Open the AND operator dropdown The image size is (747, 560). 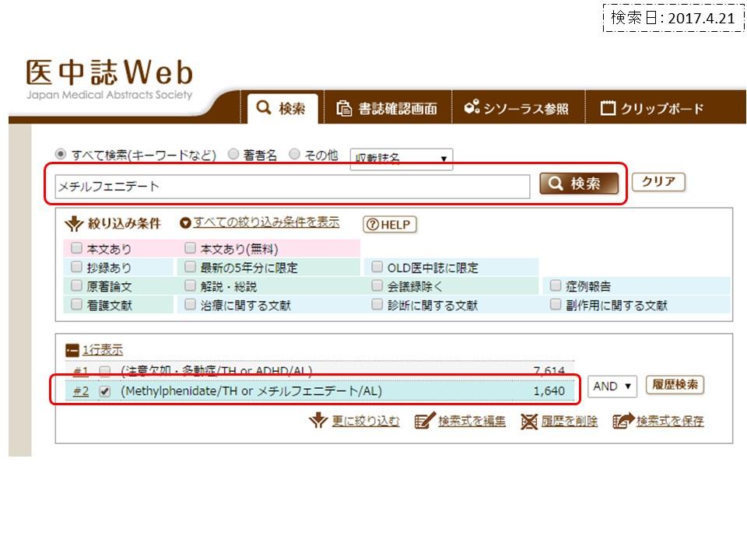tap(612, 387)
